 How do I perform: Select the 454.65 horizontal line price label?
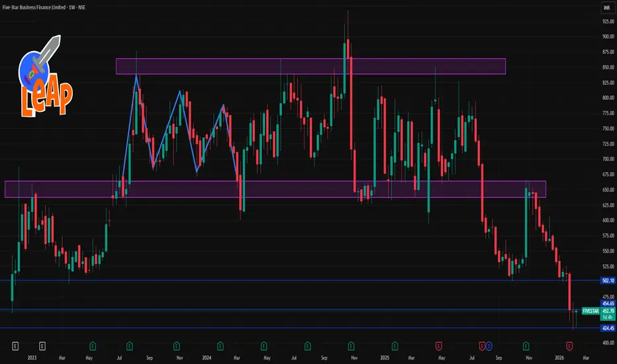click(608, 303)
